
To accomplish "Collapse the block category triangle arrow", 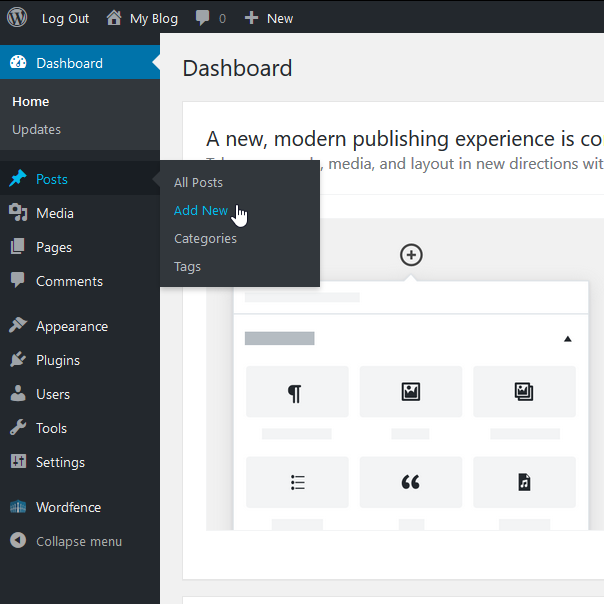I will [567, 339].
